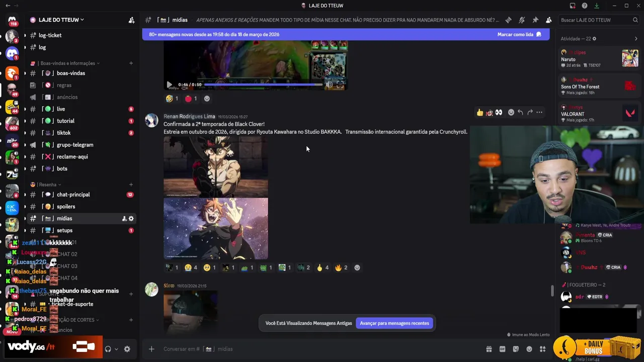Toggle the crying emoji reaction with count 4
The height and width of the screenshot is (362, 644).
(191, 267)
